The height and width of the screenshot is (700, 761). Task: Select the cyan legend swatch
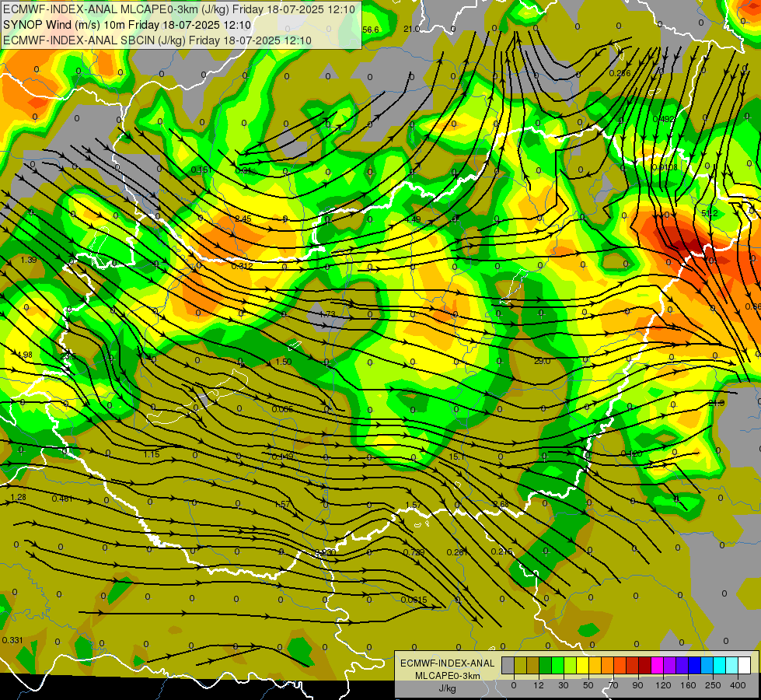[721, 665]
